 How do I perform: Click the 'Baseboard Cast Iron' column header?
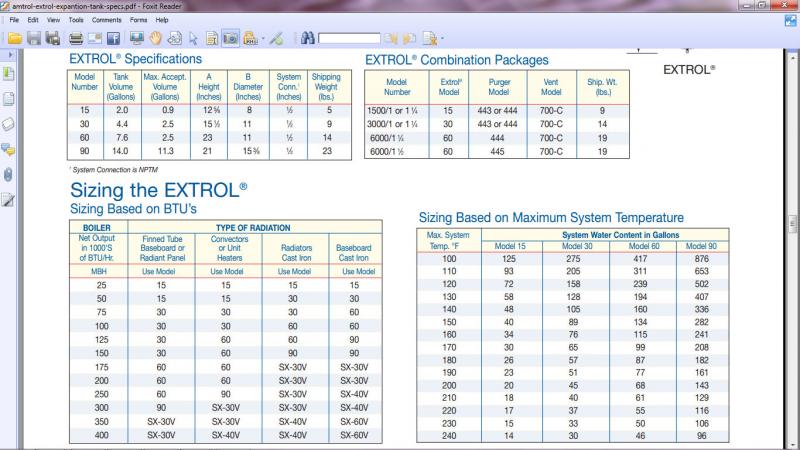tap(354, 253)
